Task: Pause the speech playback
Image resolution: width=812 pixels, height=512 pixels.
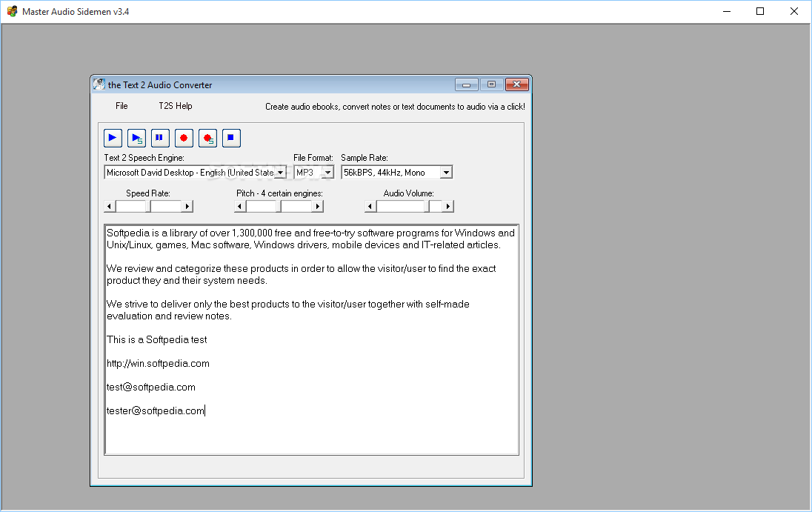Action: 159,138
